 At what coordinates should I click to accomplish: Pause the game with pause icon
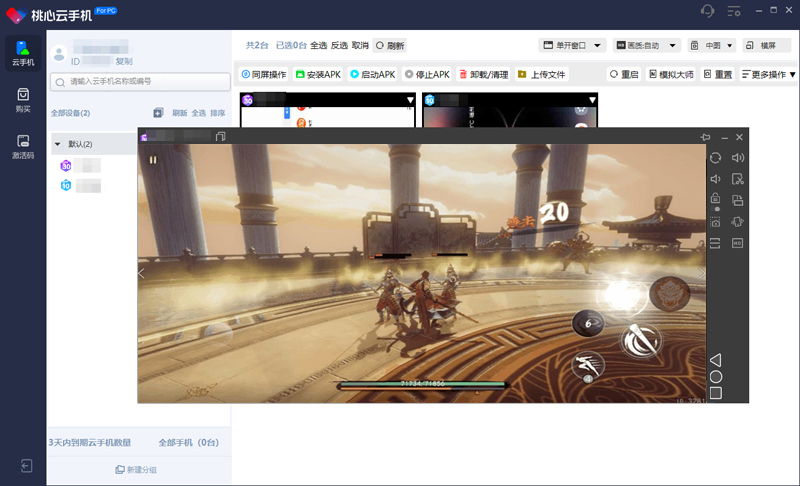(x=153, y=160)
